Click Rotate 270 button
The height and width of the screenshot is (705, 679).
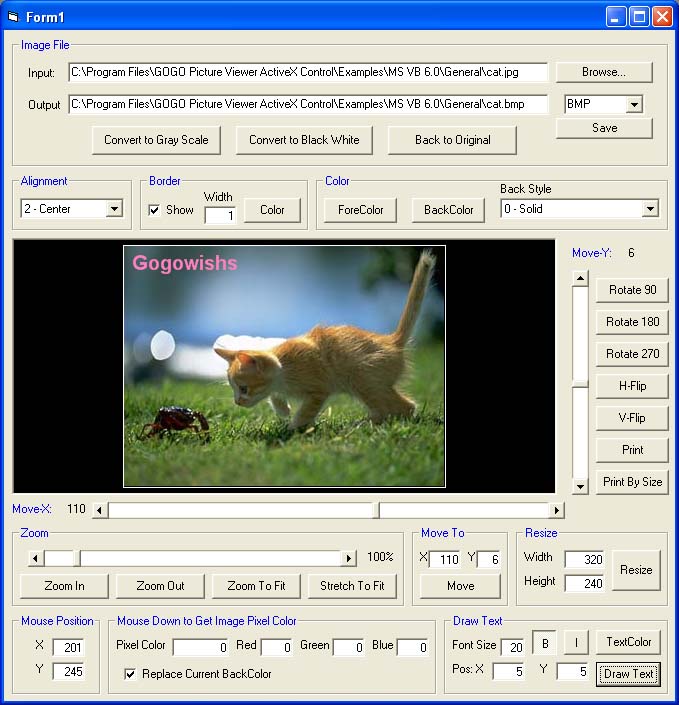[x=632, y=354]
